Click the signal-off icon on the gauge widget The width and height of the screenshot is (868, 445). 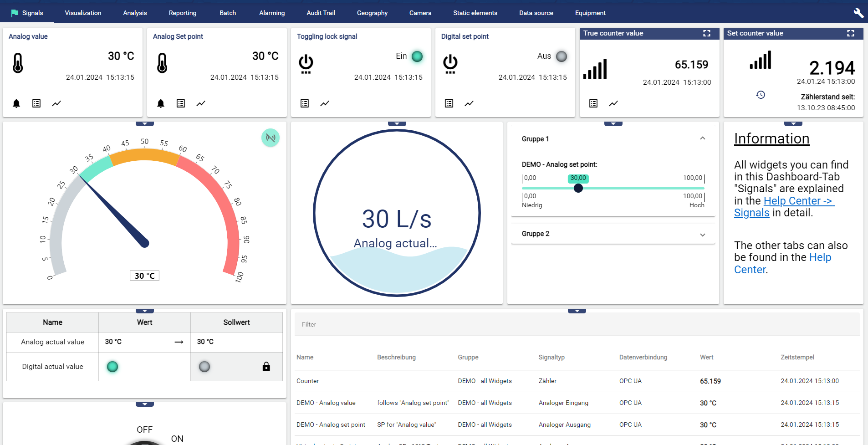pyautogui.click(x=271, y=138)
